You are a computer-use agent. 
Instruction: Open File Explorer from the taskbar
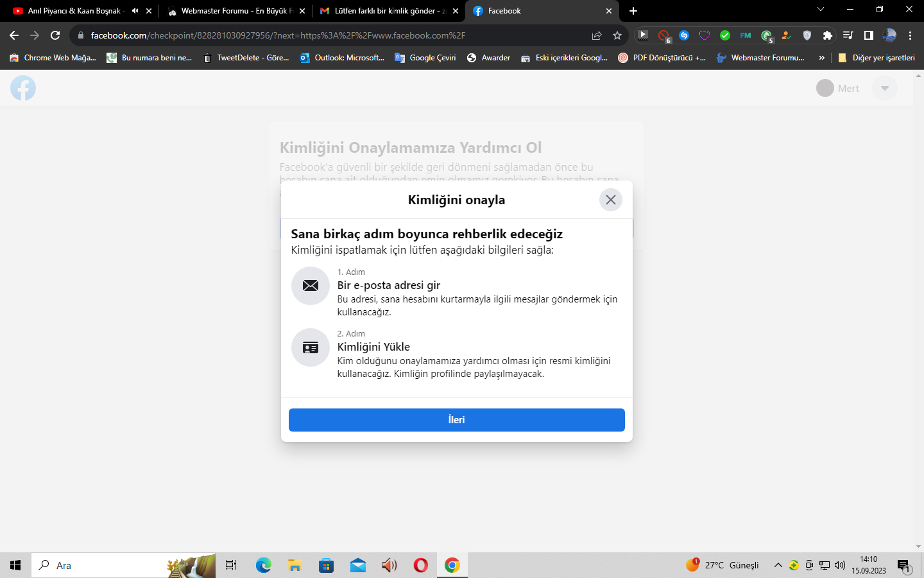pos(295,565)
